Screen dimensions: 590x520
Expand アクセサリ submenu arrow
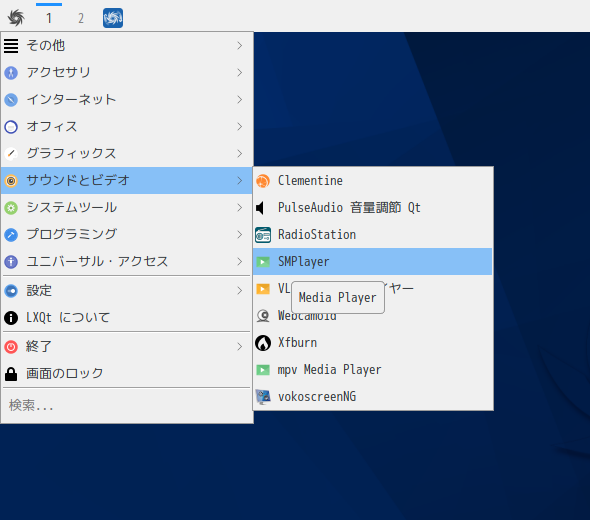240,73
